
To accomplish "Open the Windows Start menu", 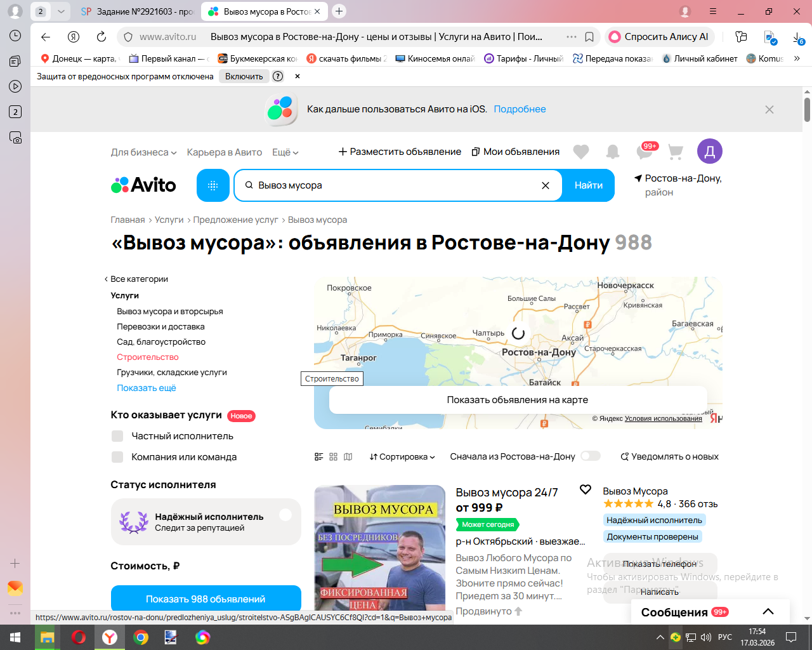I will click(15, 637).
